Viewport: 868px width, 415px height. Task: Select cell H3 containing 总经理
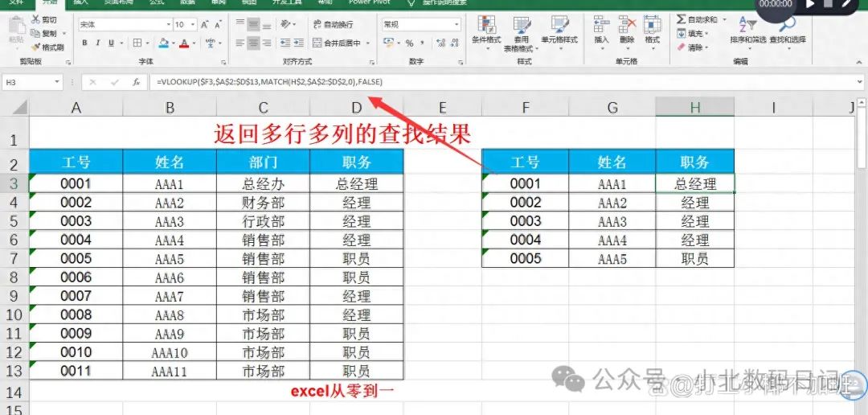(695, 183)
